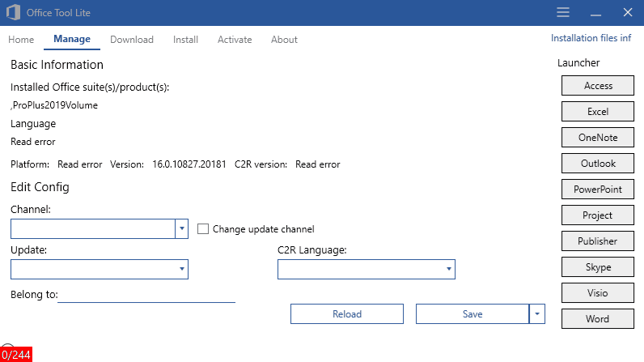Click inside the Channel combo box field
Screen dimensions: 644x362
[93, 228]
